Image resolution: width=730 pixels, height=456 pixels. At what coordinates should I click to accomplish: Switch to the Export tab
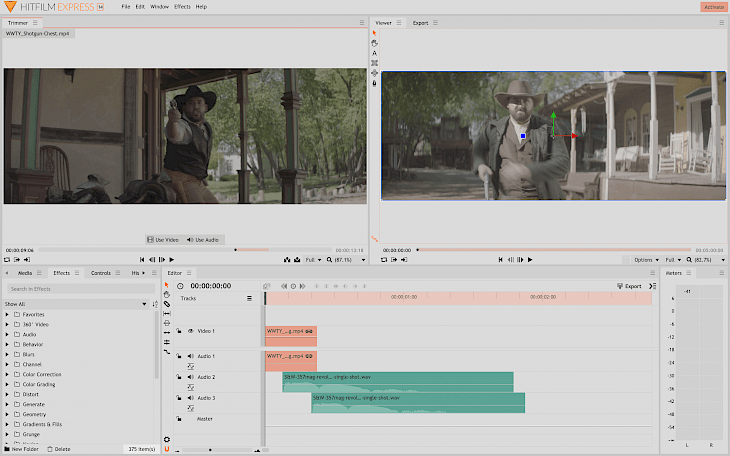tap(420, 23)
